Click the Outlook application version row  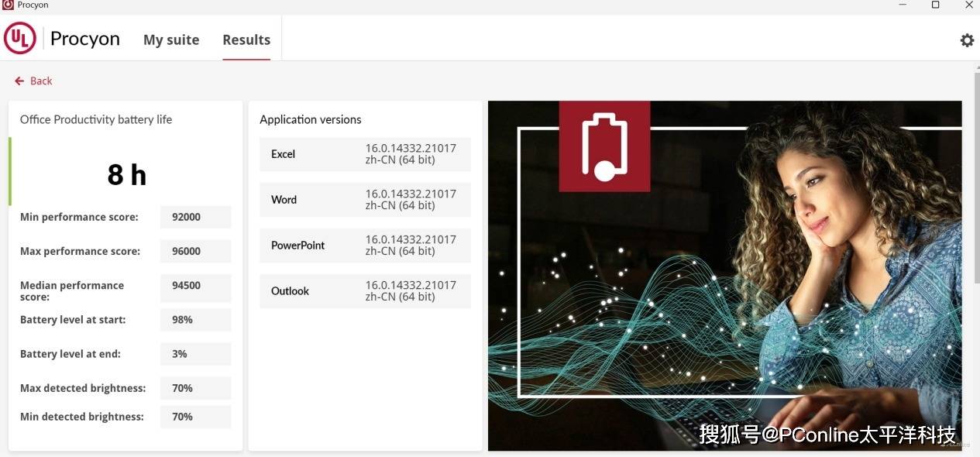click(365, 291)
